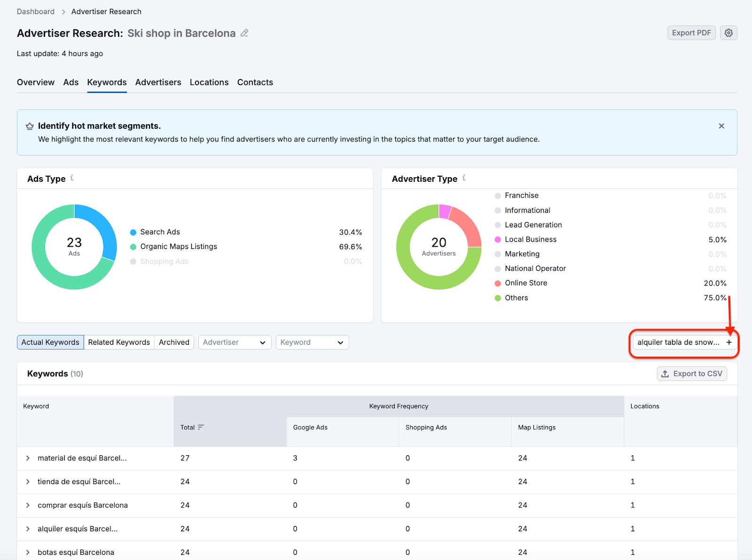Switch to Related Keywords view

click(x=119, y=342)
